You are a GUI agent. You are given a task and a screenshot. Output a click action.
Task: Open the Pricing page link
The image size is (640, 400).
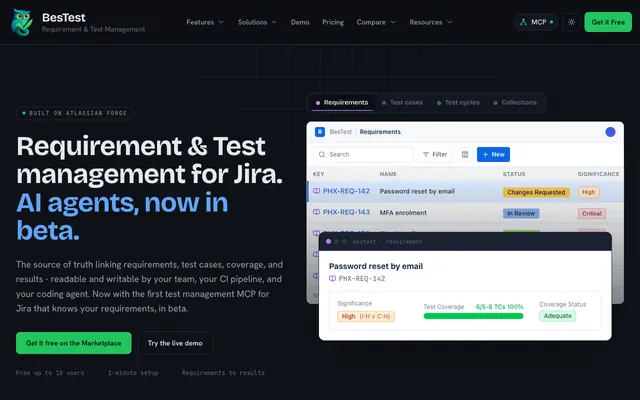click(x=333, y=22)
